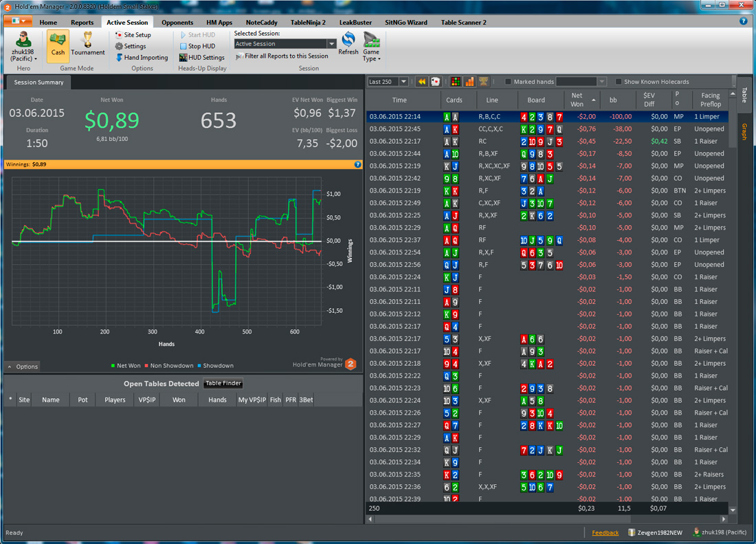This screenshot has width=756, height=544.
Task: Select the hand row at 03.06.2015 22:45
Action: 547,129
